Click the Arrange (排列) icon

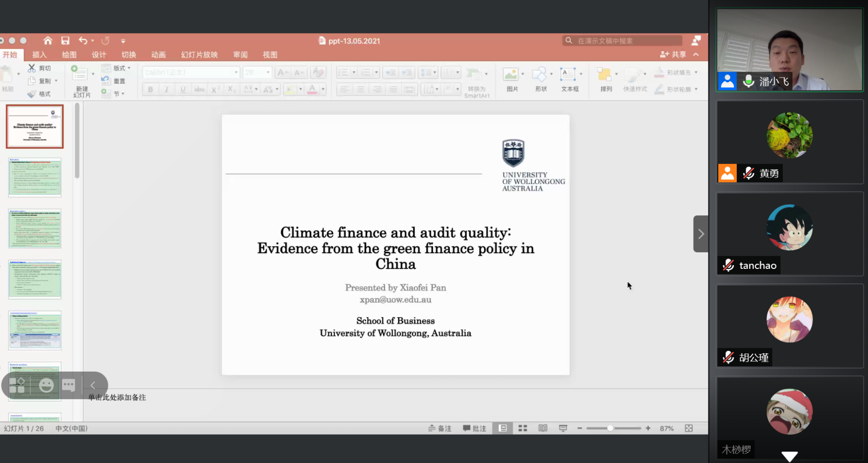604,75
